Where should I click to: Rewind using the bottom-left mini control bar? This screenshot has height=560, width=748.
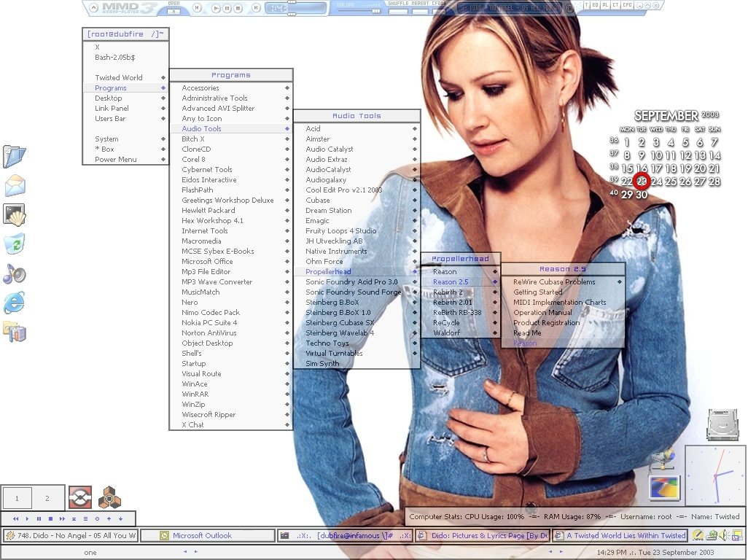(x=16, y=518)
